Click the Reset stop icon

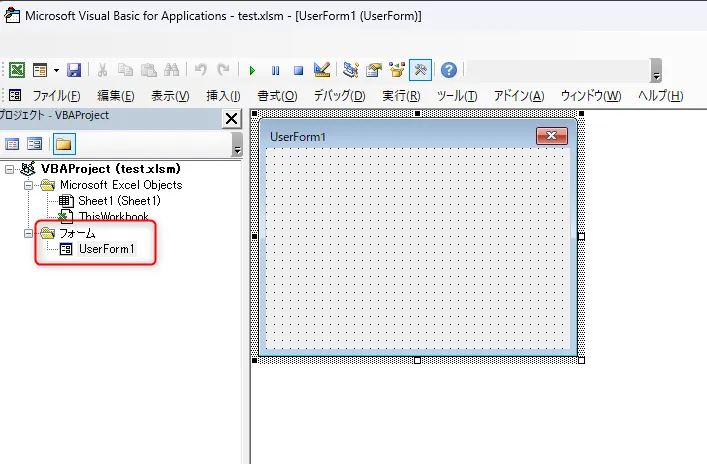coord(298,70)
